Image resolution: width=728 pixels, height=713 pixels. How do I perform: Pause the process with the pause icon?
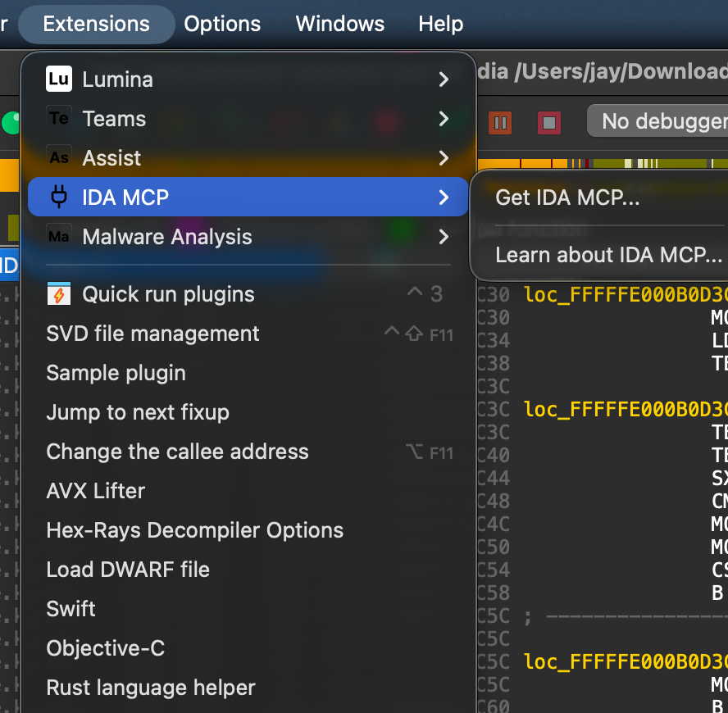pyautogui.click(x=500, y=123)
